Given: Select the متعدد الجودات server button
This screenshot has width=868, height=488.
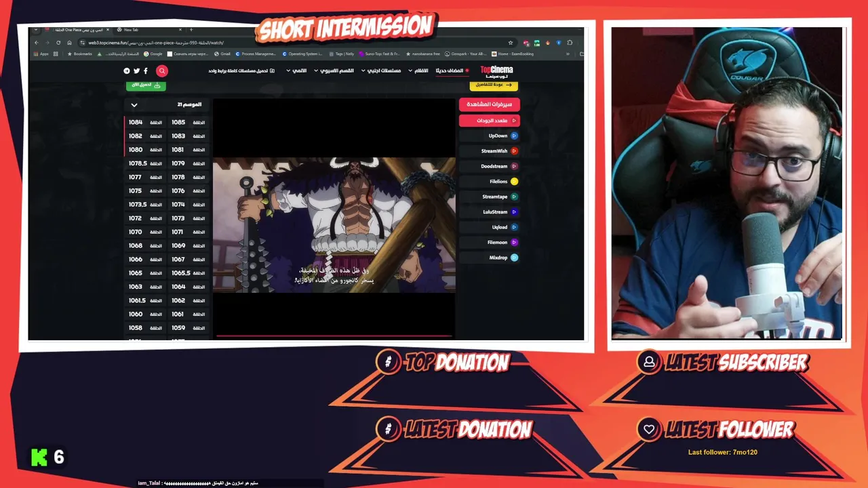Looking at the screenshot, I should coord(490,121).
